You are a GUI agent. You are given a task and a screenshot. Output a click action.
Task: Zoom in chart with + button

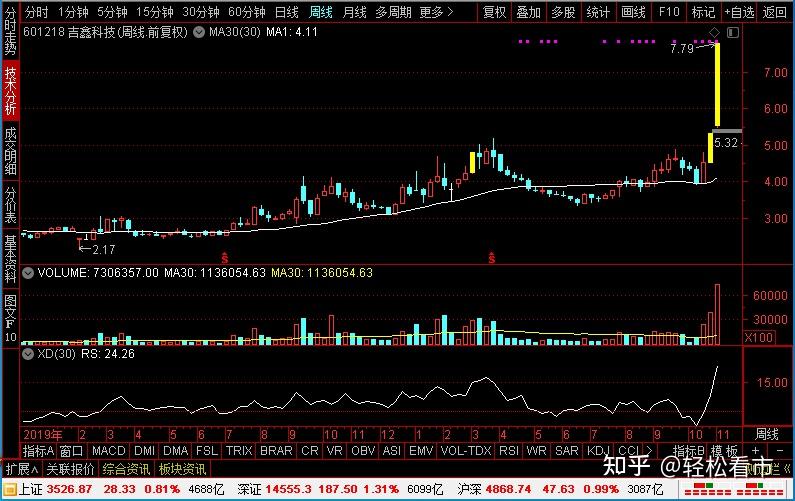pos(755,450)
